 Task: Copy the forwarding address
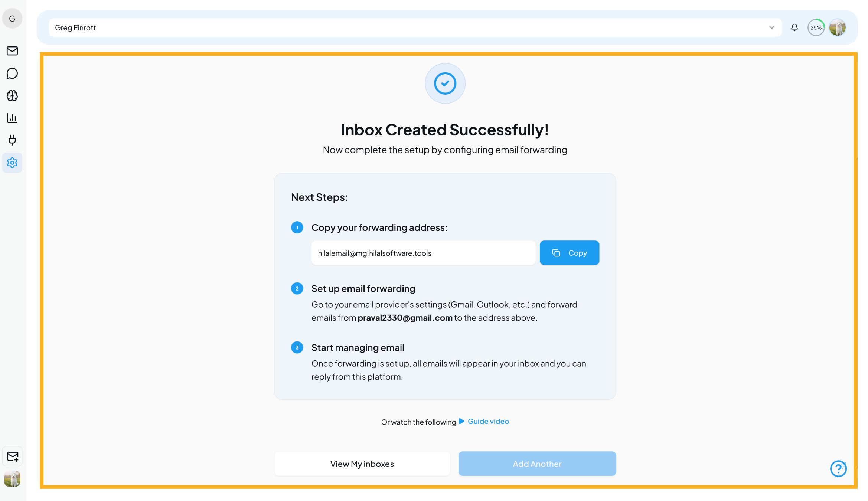(569, 253)
